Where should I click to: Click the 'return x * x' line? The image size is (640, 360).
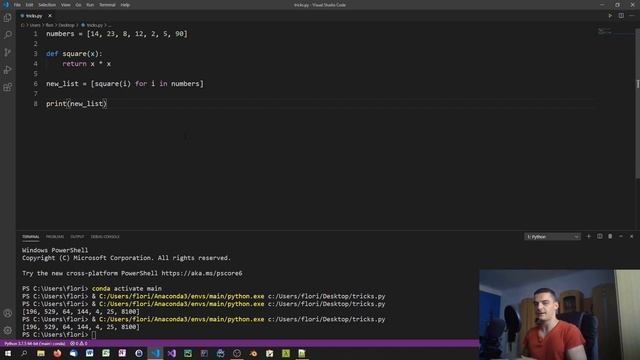87,64
